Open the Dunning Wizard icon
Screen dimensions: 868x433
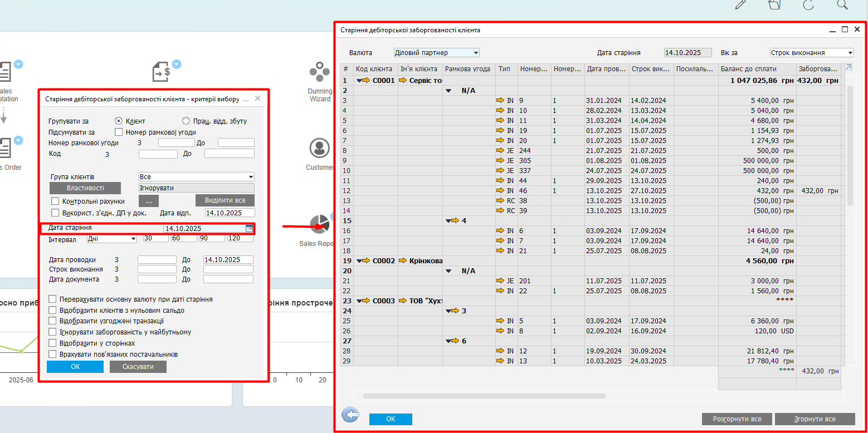(320, 72)
